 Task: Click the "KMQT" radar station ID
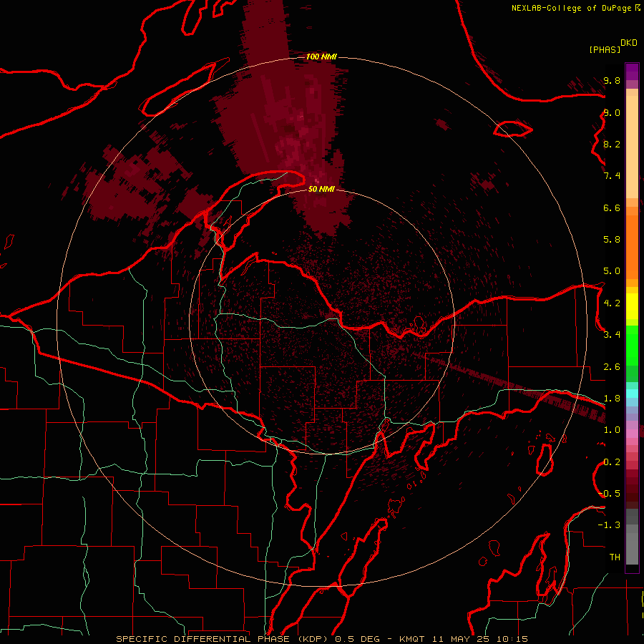(x=412, y=639)
